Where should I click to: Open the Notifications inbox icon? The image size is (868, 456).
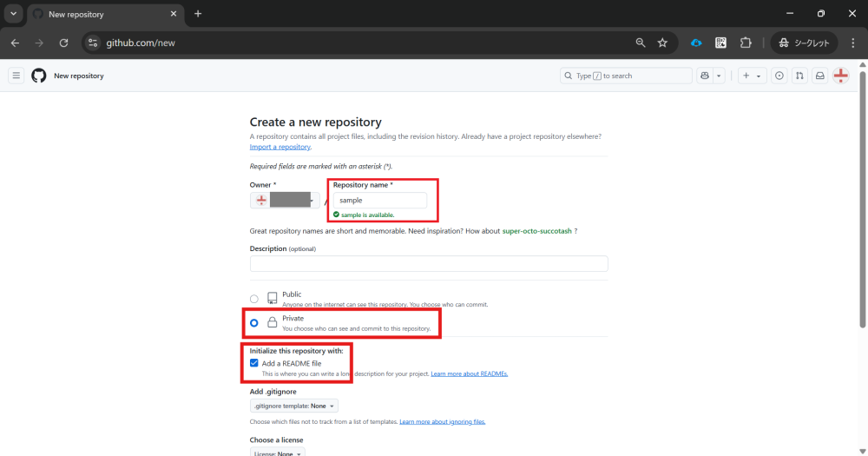point(820,76)
